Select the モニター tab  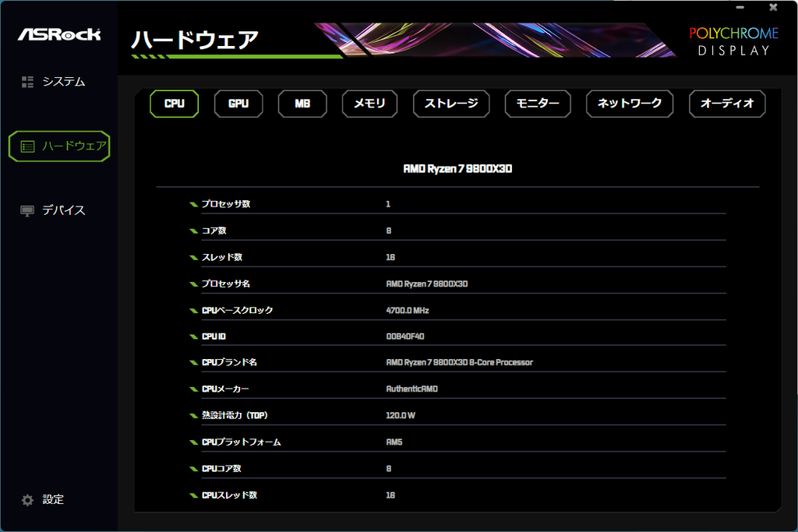[538, 104]
